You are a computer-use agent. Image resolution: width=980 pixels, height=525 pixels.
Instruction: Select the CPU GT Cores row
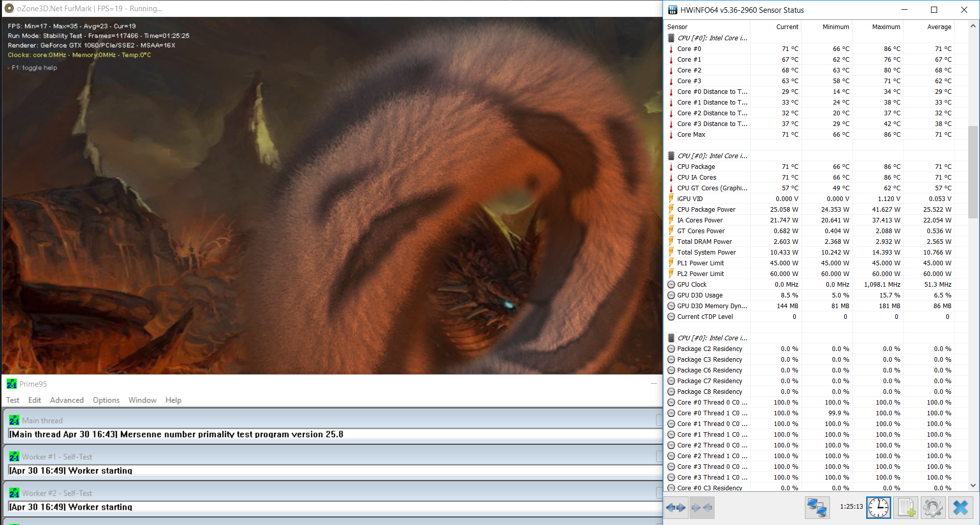point(810,188)
